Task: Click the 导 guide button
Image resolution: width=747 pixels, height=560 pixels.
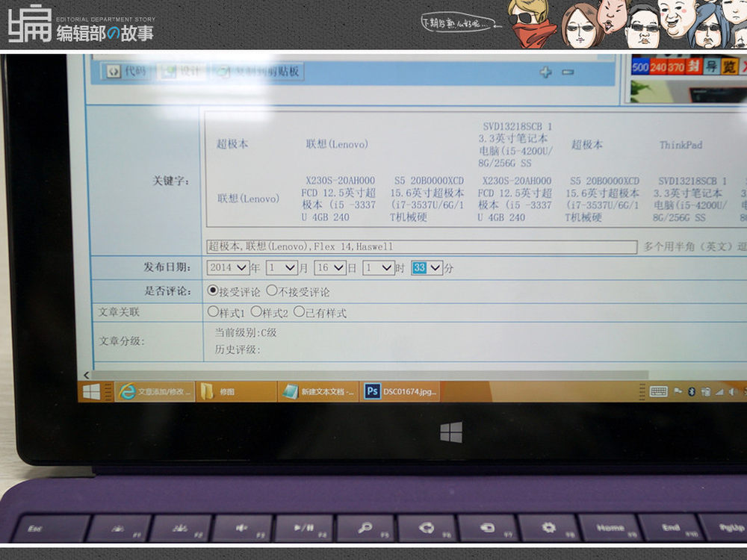Action: tap(711, 66)
